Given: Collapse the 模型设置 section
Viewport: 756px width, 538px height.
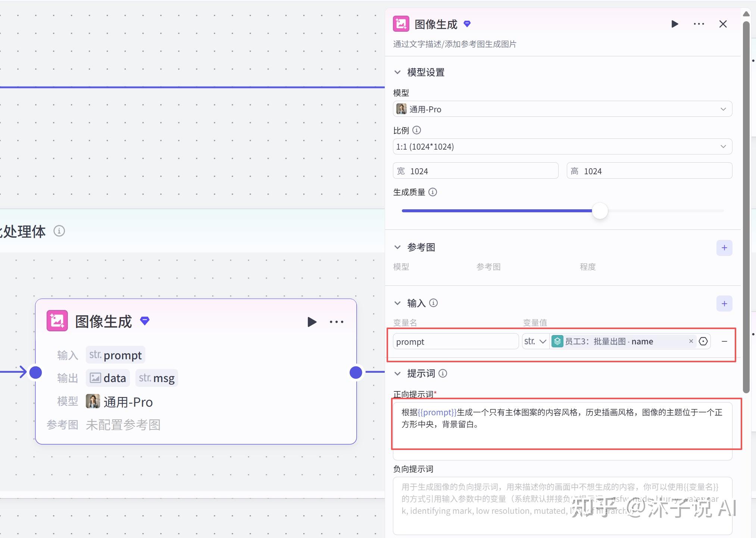Looking at the screenshot, I should (397, 72).
